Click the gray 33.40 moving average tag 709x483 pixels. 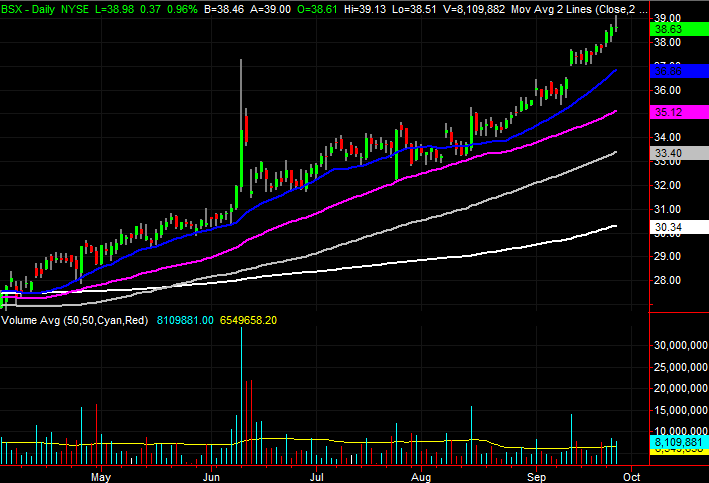tap(679, 153)
